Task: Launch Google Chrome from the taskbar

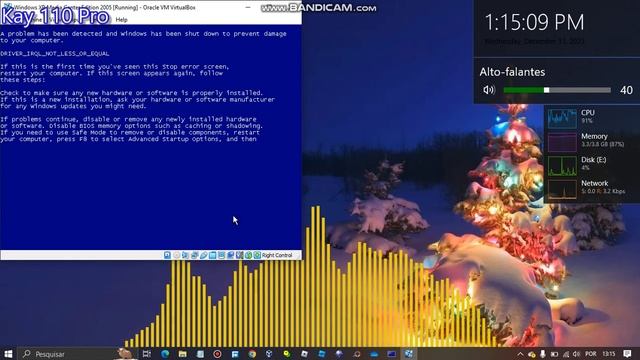Action: 252,354
